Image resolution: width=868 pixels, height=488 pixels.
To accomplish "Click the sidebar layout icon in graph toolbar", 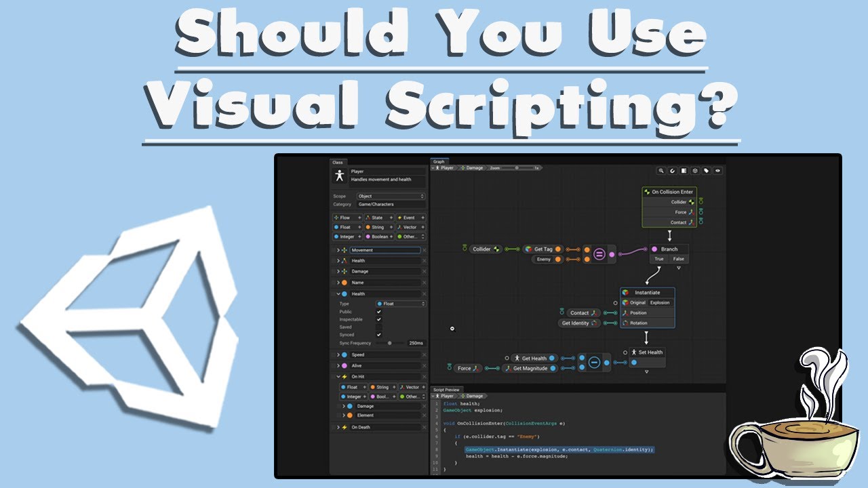I will coord(683,170).
